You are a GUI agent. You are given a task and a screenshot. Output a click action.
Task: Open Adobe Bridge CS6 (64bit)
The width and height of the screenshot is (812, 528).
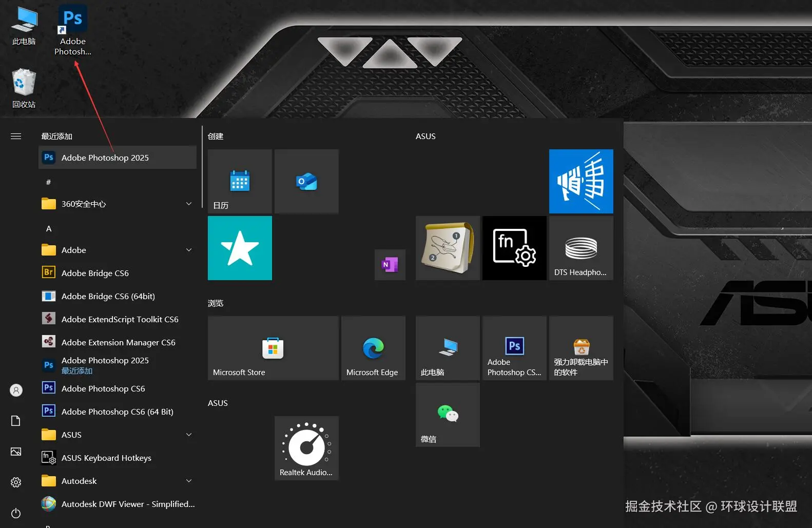pos(118,296)
